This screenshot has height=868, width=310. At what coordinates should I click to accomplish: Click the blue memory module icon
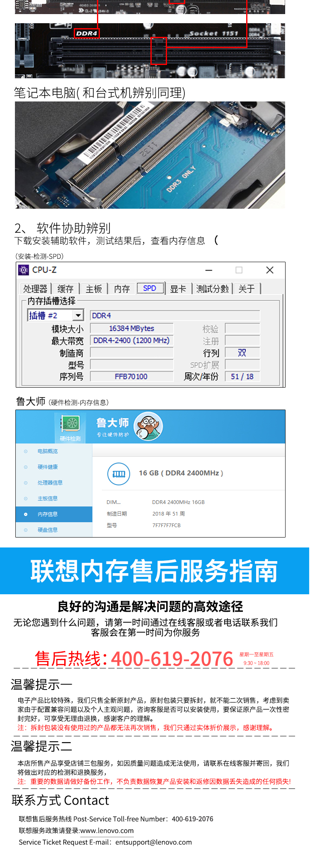coord(119,473)
